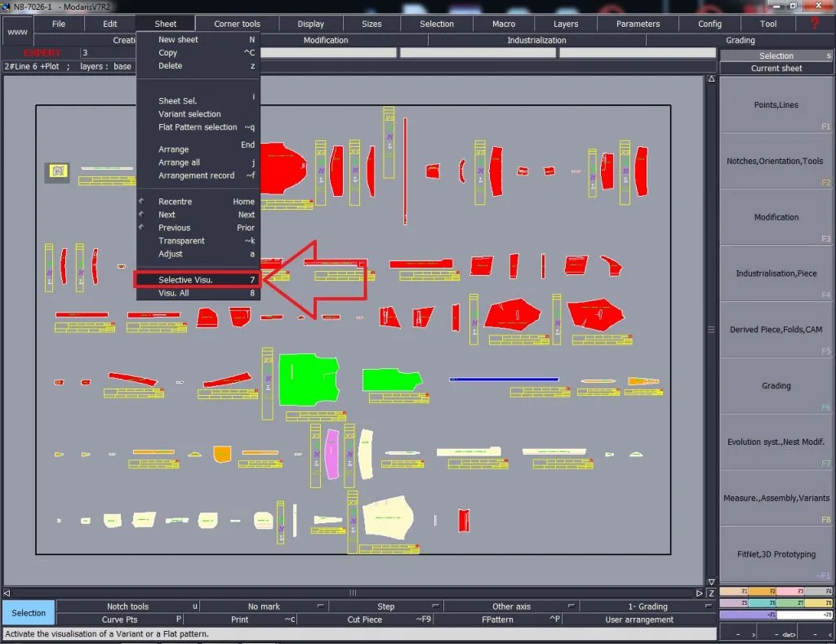Select the green F7 swatch
This screenshot has height=644, width=836.
(790, 603)
